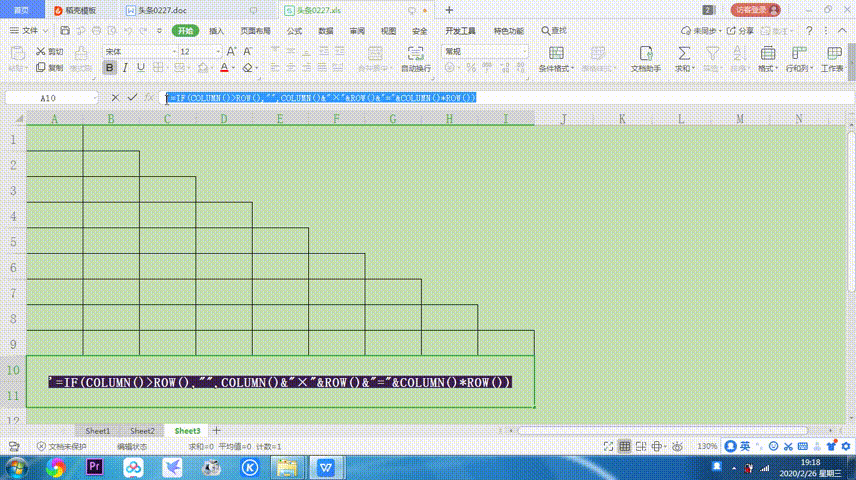Click the Sum (求和) sigma icon

tap(683, 53)
